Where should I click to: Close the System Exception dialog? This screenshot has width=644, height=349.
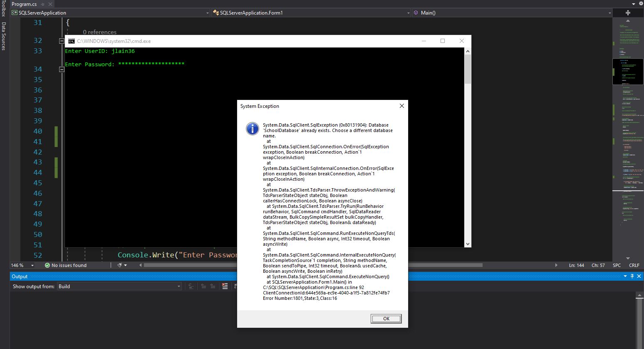point(401,106)
